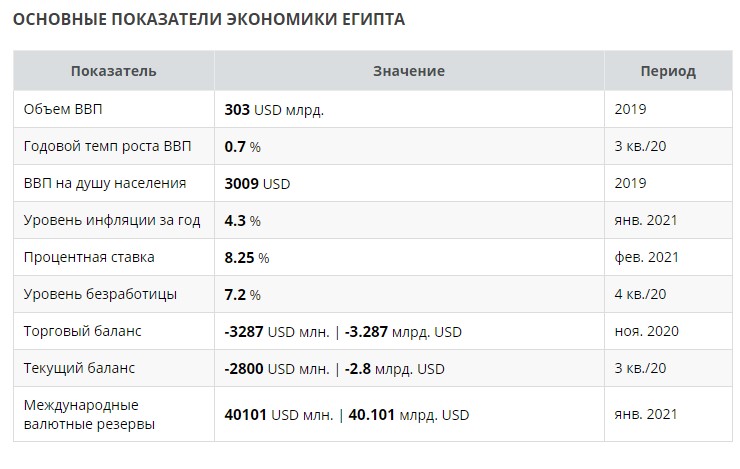740x469 pixels.
Task: Select the Торговый баланс row label
Action: tap(83, 331)
